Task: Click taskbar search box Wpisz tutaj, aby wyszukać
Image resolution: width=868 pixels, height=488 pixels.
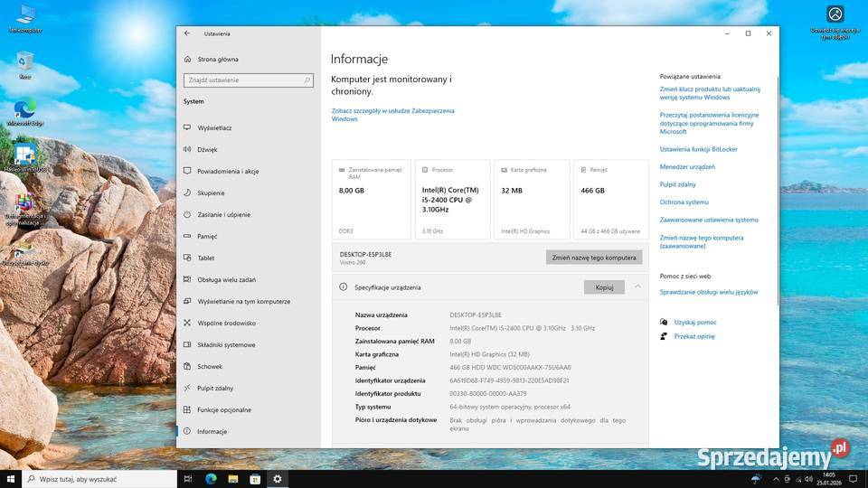Action: (x=99, y=479)
